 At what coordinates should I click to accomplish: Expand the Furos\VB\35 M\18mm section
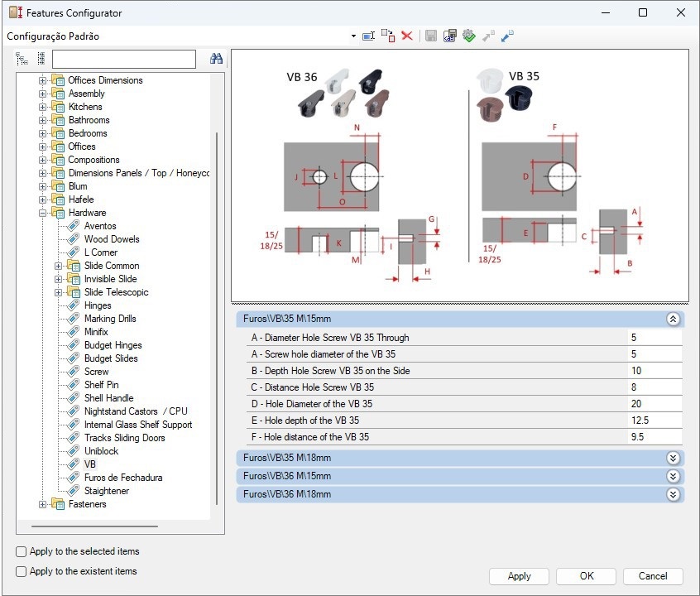pos(674,458)
